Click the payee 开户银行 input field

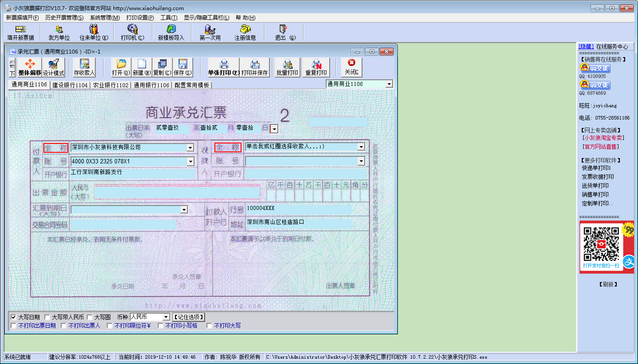click(x=307, y=174)
